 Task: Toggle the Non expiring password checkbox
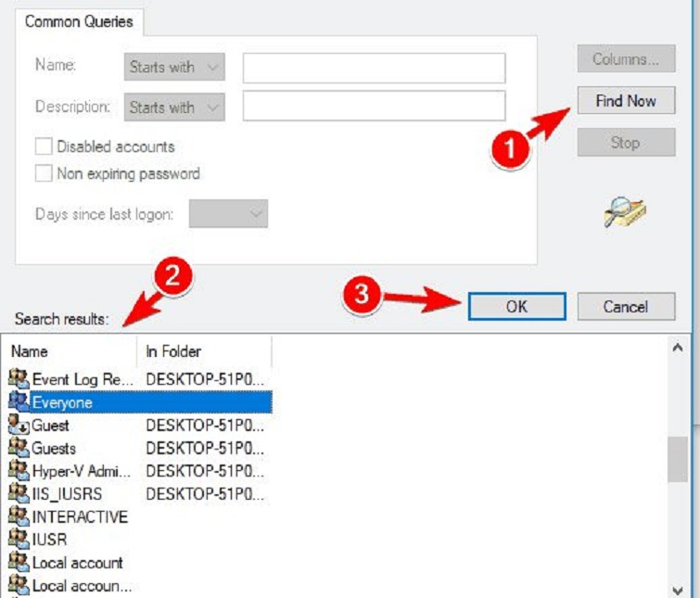click(x=43, y=173)
